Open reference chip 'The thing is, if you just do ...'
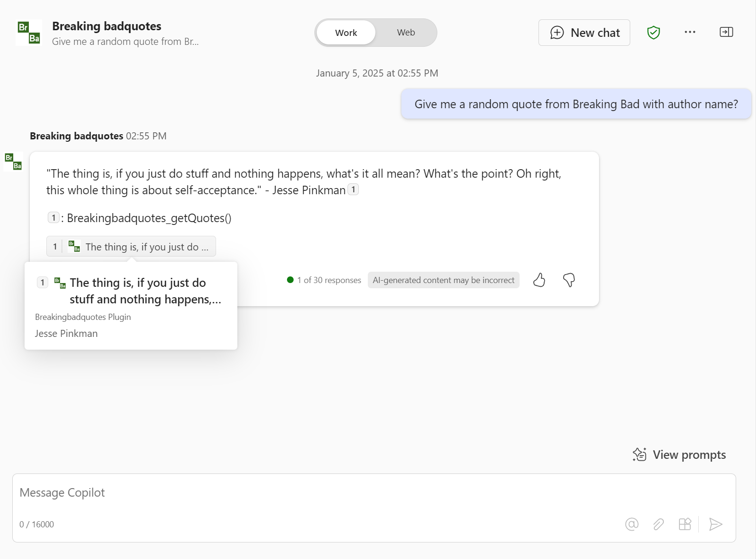The height and width of the screenshot is (559, 756). coord(131,247)
